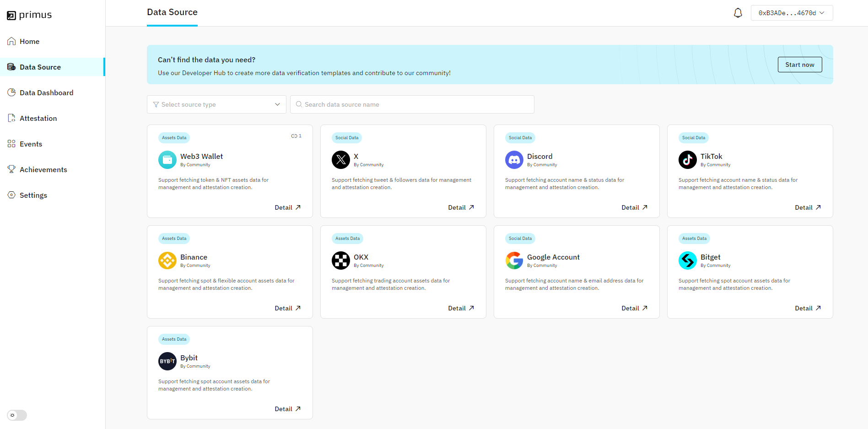868x429 pixels.
Task: Toggle the theme switch in the sidebar
Action: [17, 415]
